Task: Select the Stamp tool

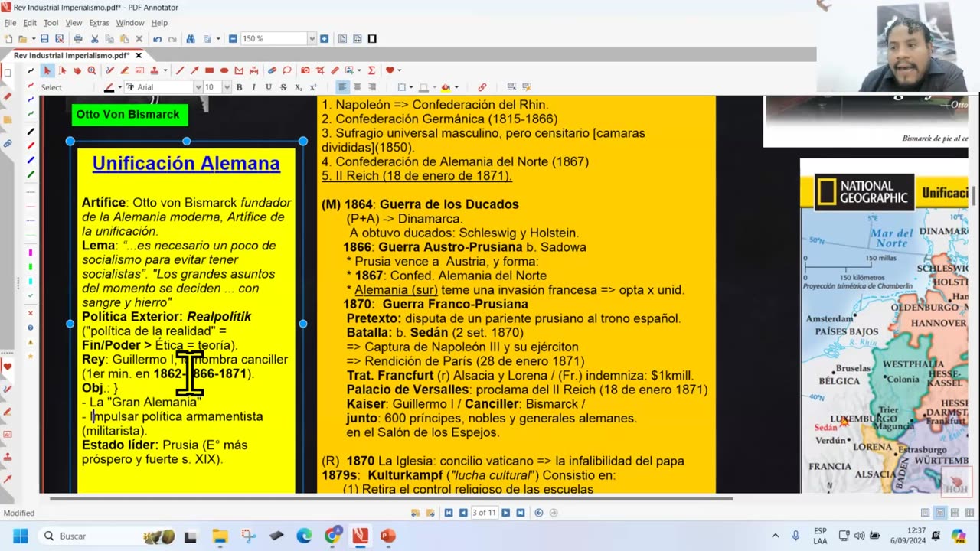Action: (x=154, y=70)
